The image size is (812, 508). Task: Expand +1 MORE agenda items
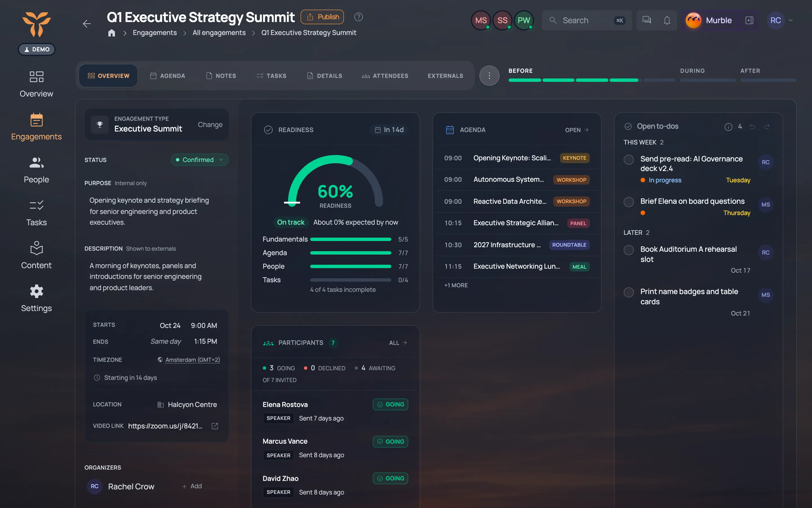456,285
